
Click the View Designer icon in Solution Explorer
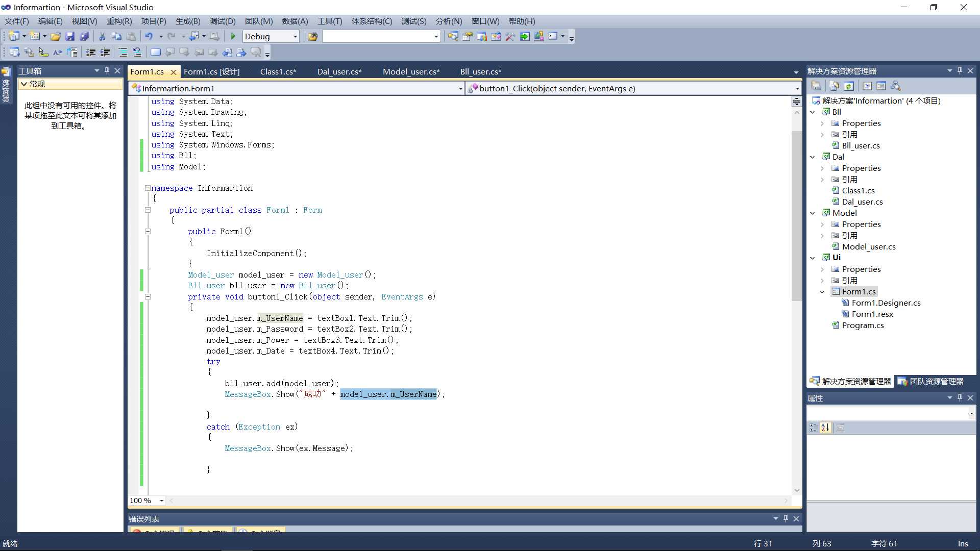881,86
